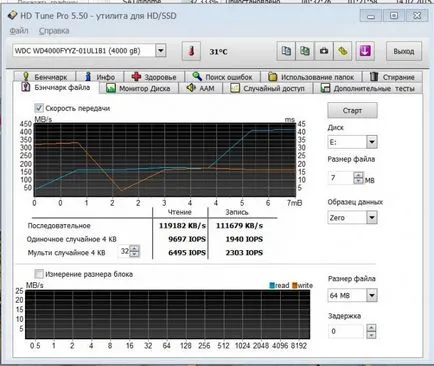Open the WDC WD4000FYYZ drive selection dropdown

(x=161, y=51)
